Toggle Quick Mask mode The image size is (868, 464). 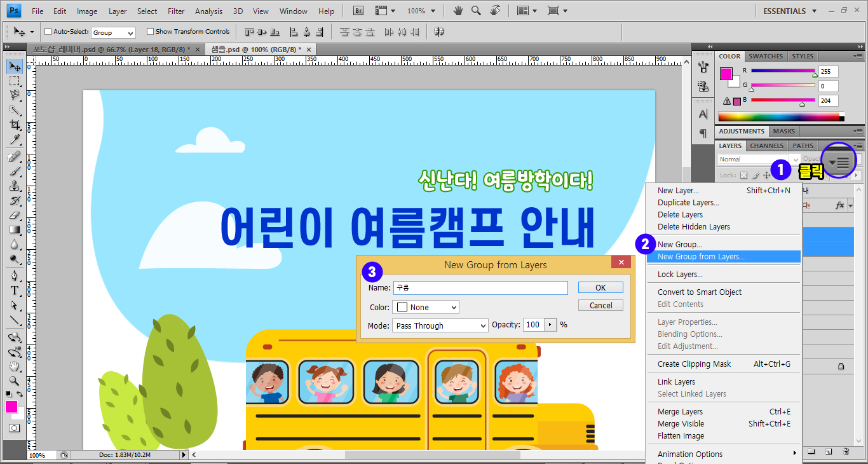click(14, 428)
